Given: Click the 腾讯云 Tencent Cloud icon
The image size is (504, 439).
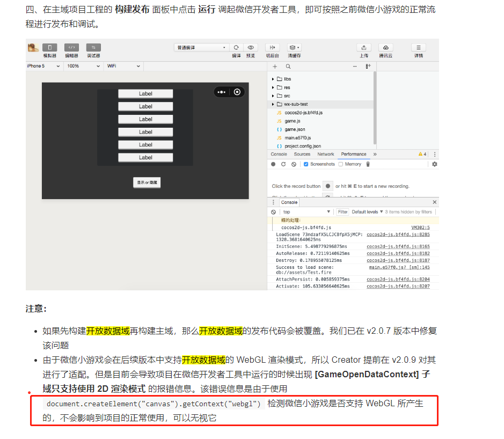Looking at the screenshot, I should (386, 48).
